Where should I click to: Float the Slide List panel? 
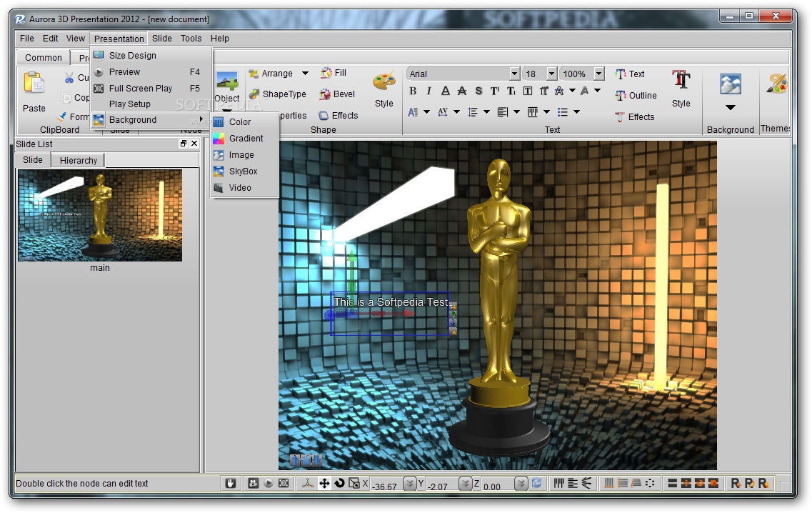click(184, 144)
